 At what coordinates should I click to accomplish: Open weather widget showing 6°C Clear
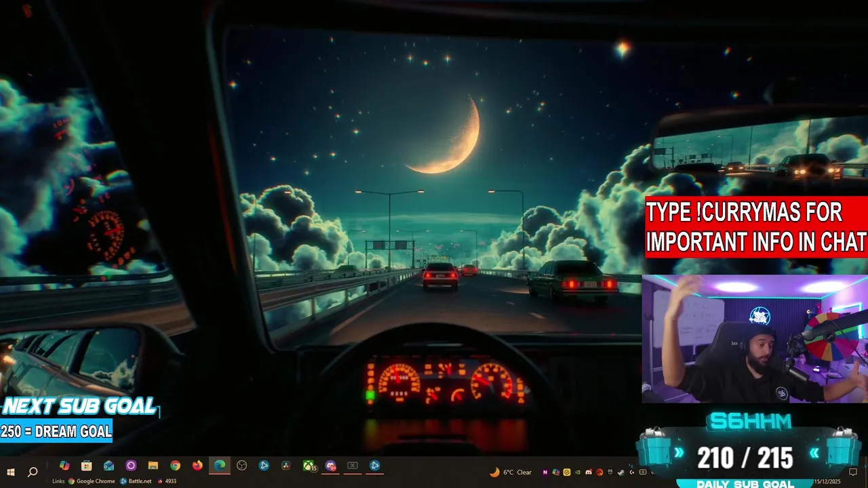pos(511,472)
